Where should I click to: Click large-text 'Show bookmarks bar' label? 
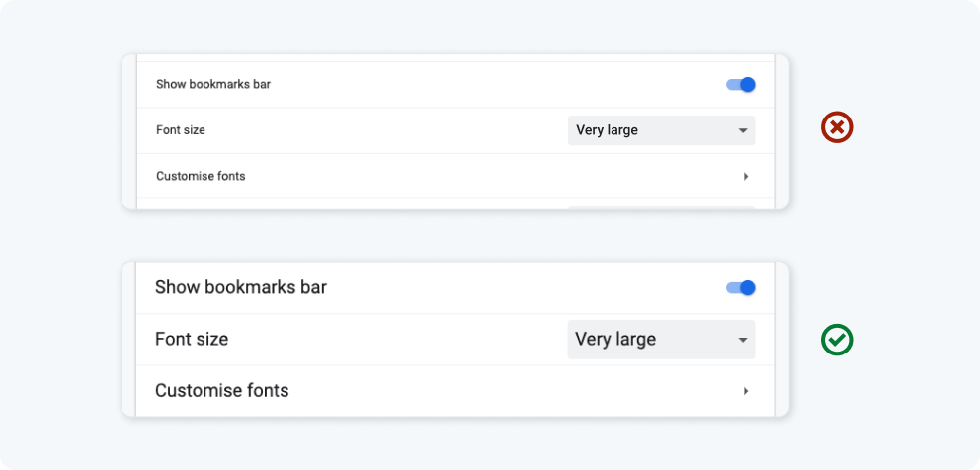241,288
